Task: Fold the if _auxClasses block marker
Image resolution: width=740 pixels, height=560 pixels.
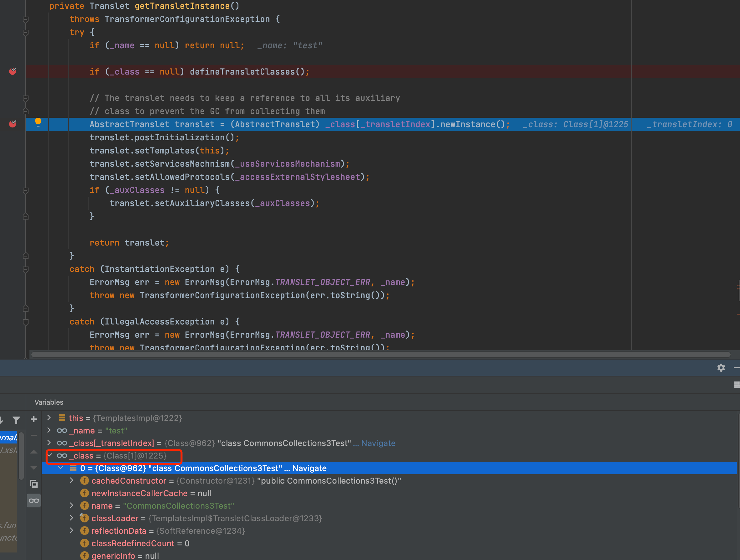Action: pyautogui.click(x=25, y=190)
